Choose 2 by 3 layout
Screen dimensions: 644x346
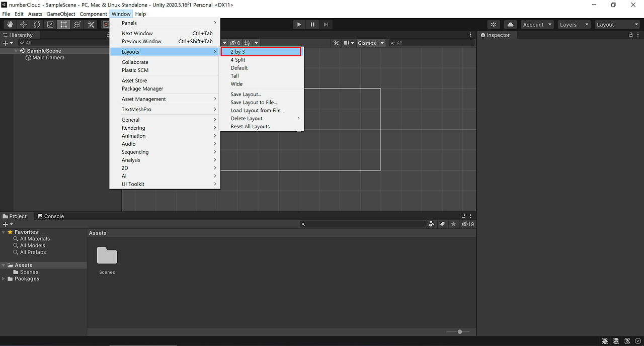(262, 52)
